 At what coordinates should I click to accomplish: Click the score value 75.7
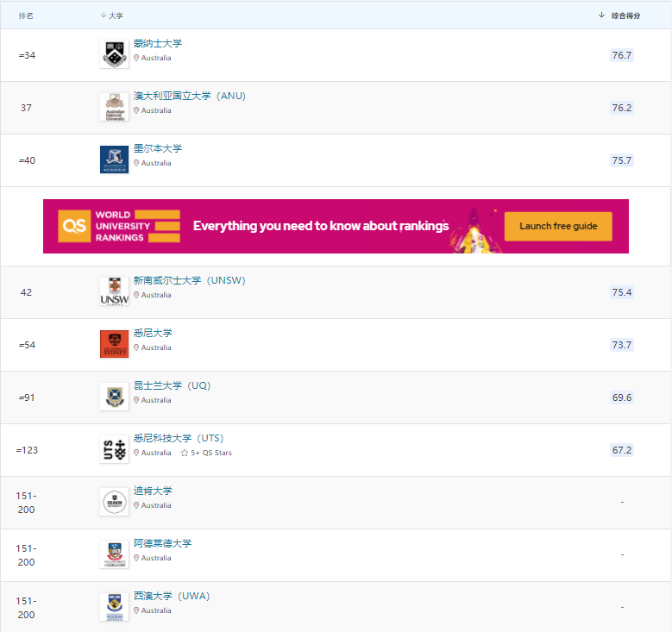coord(621,160)
